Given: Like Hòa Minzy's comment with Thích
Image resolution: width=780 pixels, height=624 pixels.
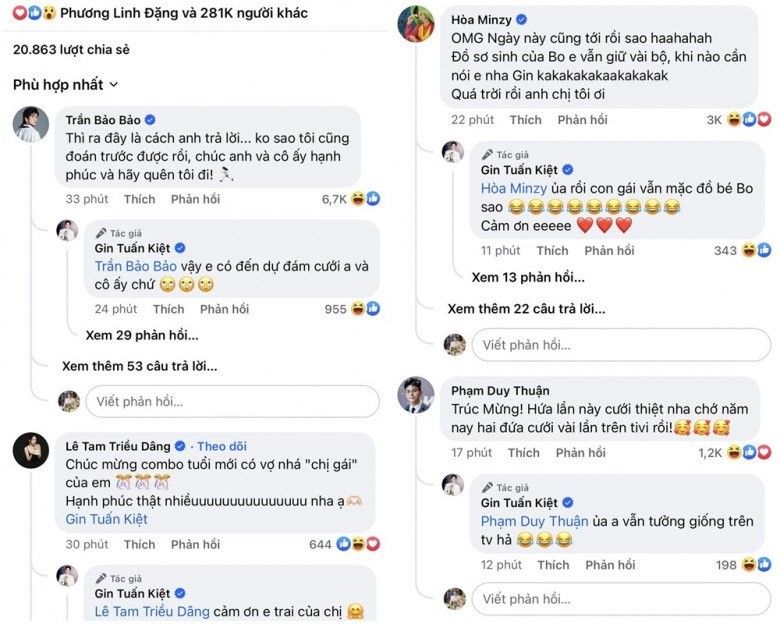Looking at the screenshot, I should pyautogui.click(x=525, y=120).
